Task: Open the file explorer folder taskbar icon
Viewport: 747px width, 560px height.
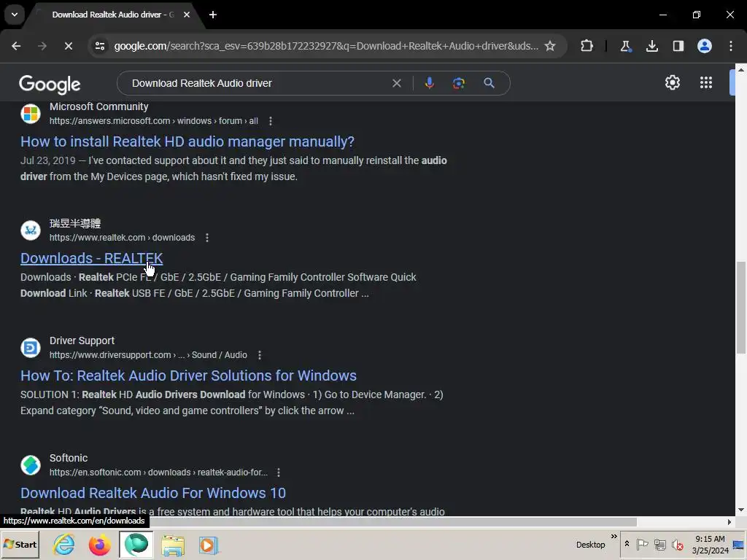Action: click(172, 545)
